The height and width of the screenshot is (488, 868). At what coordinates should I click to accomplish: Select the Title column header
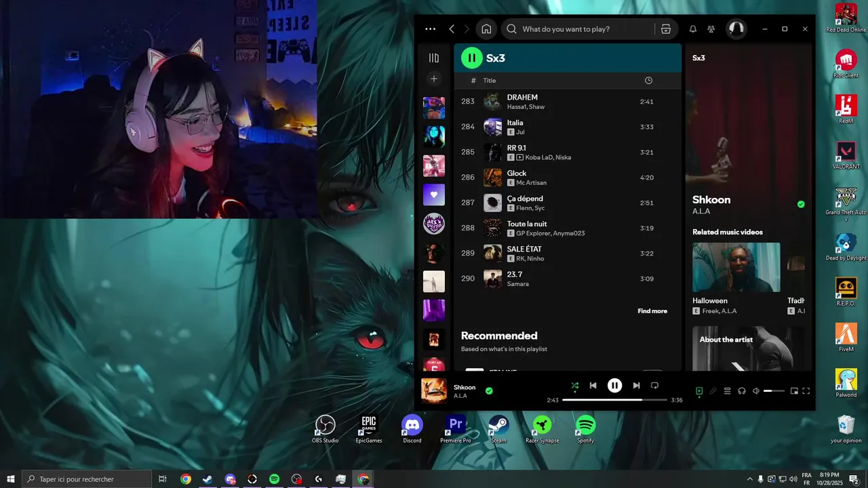coord(490,81)
